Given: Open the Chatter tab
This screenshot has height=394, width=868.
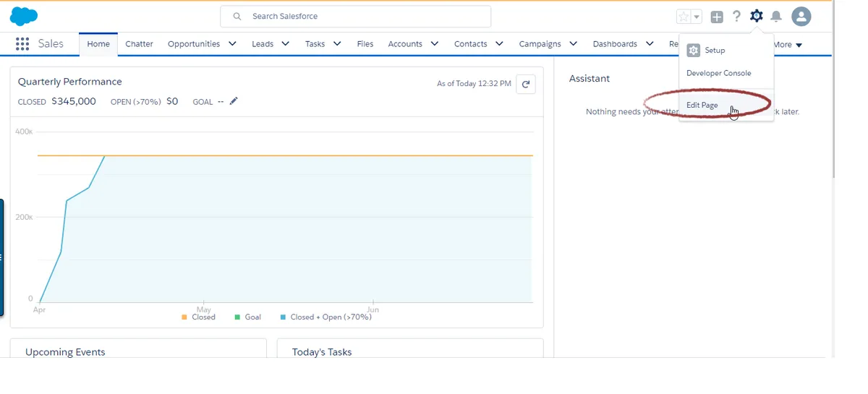Looking at the screenshot, I should [x=139, y=44].
